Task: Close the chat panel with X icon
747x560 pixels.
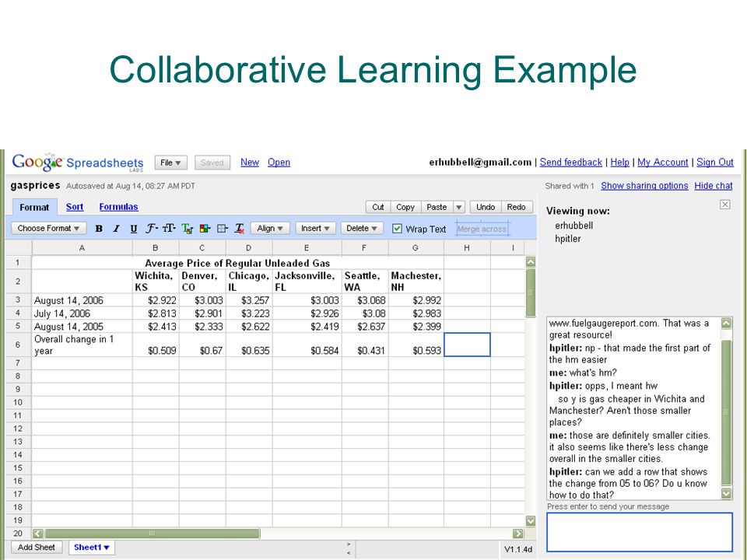Action: click(x=724, y=205)
